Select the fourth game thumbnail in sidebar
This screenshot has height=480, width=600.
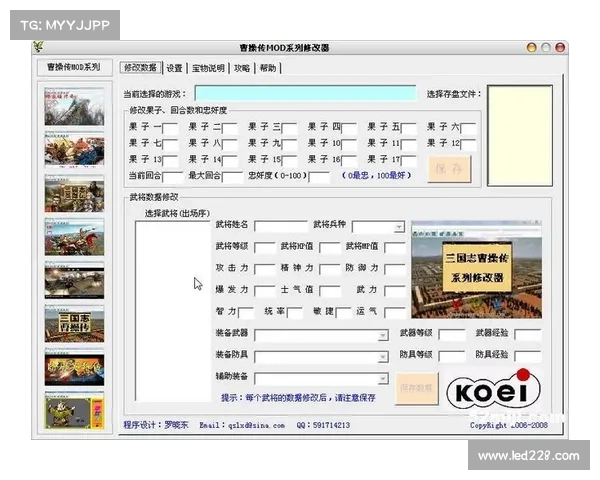[x=74, y=237]
